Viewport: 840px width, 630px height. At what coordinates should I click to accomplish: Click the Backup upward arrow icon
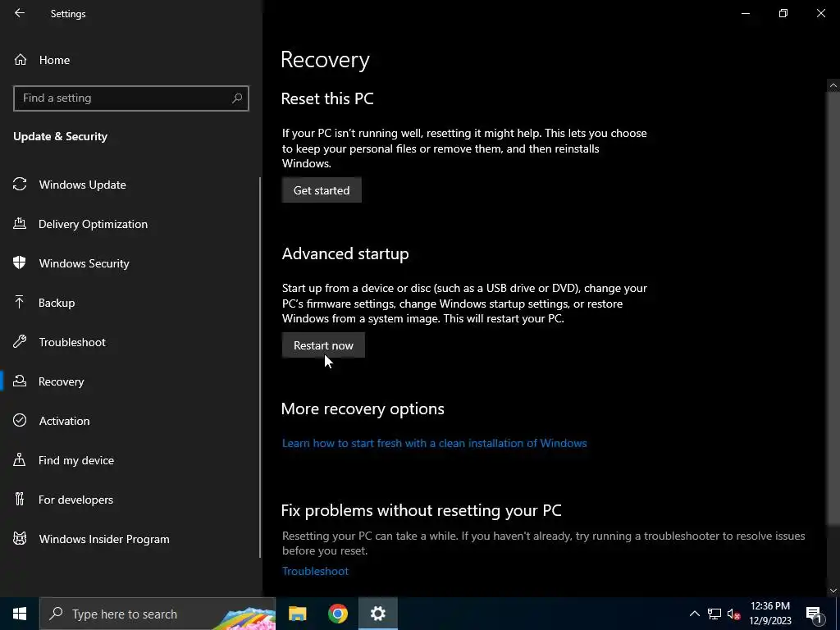(x=20, y=302)
